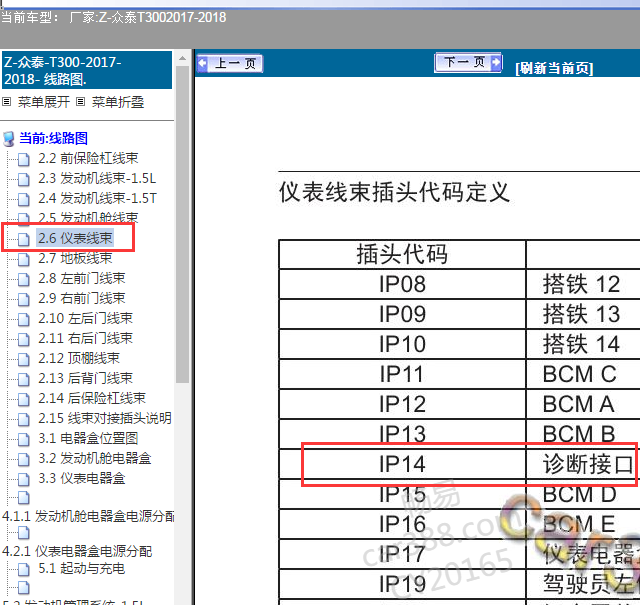Click the 当前:线路图 heading
640x605 pixels.
53,138
